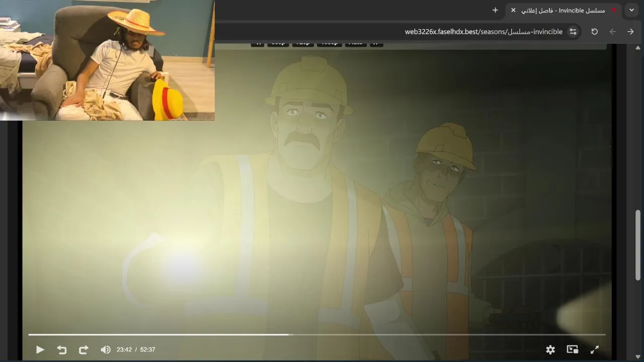Go to the previous page in browser history
The image size is (644, 362).
(x=612, y=31)
